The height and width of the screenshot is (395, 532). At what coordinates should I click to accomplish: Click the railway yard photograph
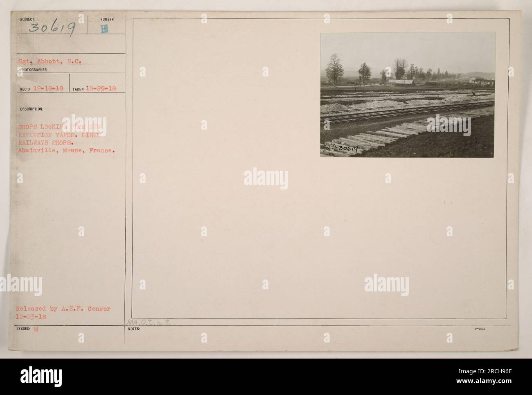(407, 95)
